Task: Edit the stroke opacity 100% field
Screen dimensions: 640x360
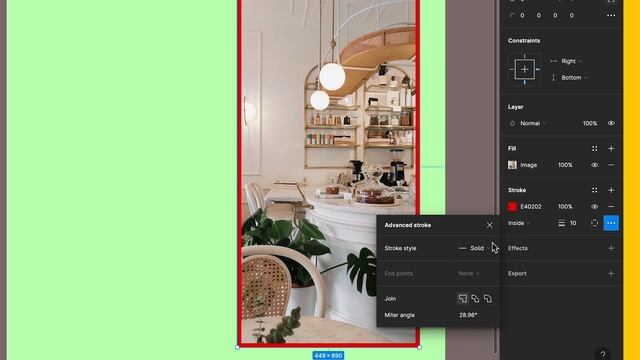Action: (565, 207)
